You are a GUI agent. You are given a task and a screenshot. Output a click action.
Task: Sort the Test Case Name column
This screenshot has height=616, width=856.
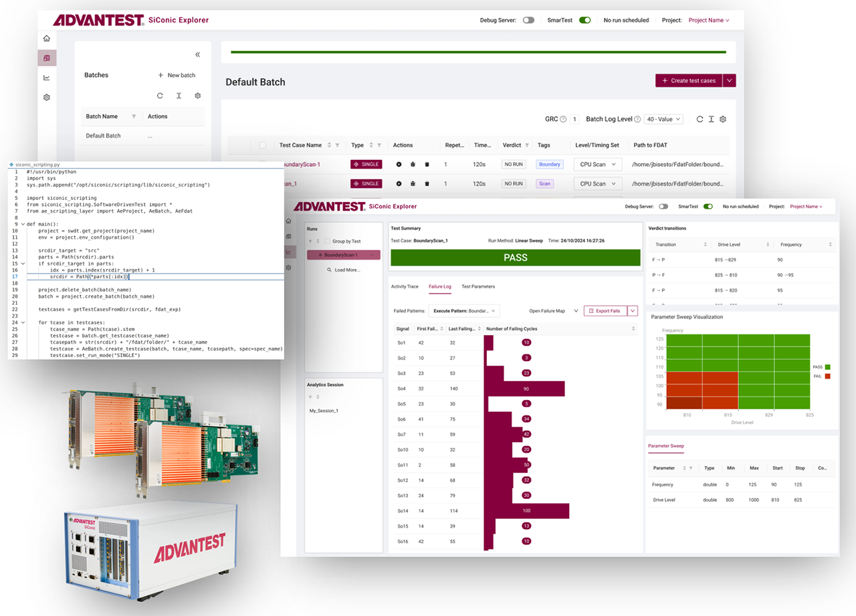tap(328, 145)
